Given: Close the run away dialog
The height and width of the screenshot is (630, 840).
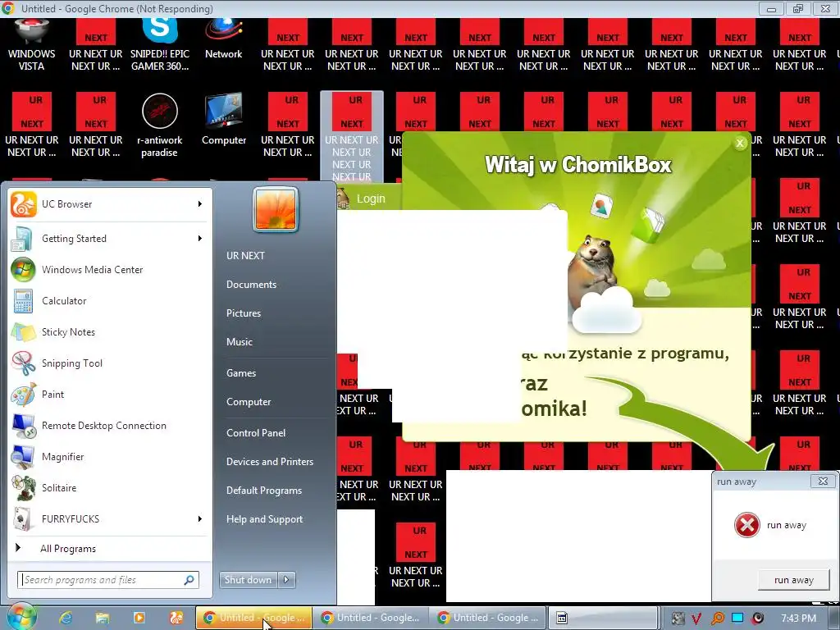Looking at the screenshot, I should [x=823, y=481].
